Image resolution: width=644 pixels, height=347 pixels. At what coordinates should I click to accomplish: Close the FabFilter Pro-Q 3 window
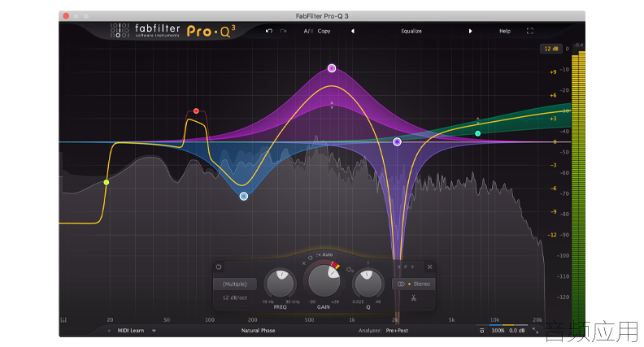66,16
